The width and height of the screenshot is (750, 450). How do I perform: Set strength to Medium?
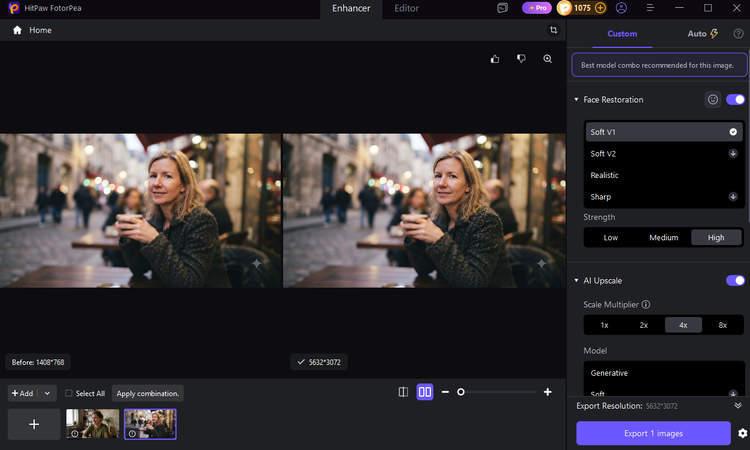(x=663, y=238)
